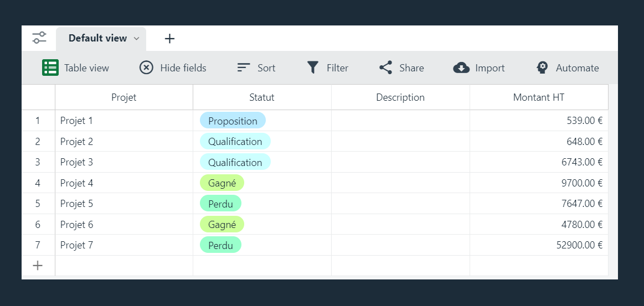The image size is (644, 306).
Task: Click the green Table view icon
Action: (50, 68)
